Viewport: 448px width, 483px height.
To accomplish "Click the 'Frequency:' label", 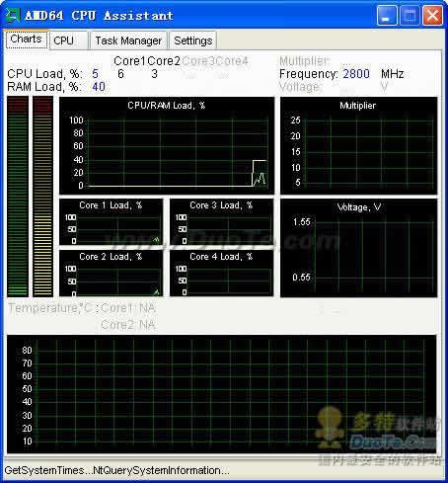I will click(x=309, y=74).
